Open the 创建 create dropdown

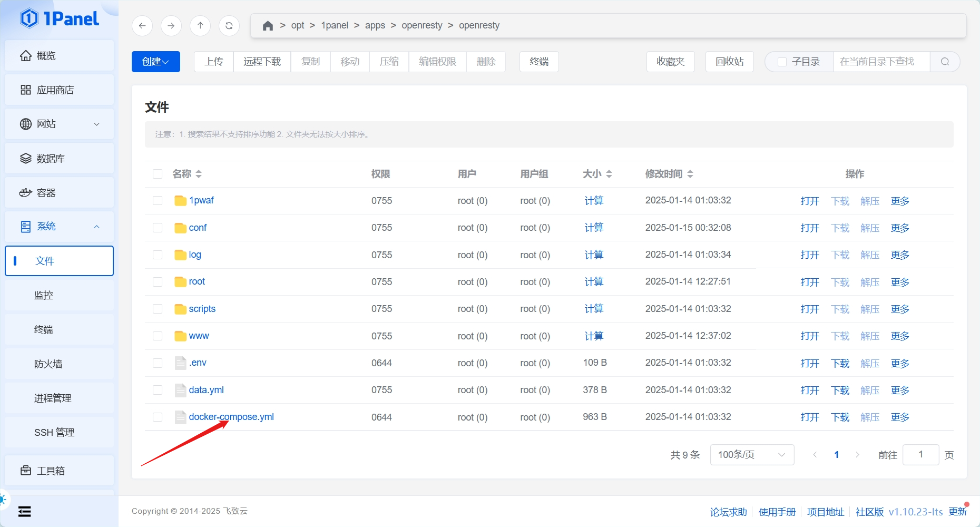click(x=155, y=62)
